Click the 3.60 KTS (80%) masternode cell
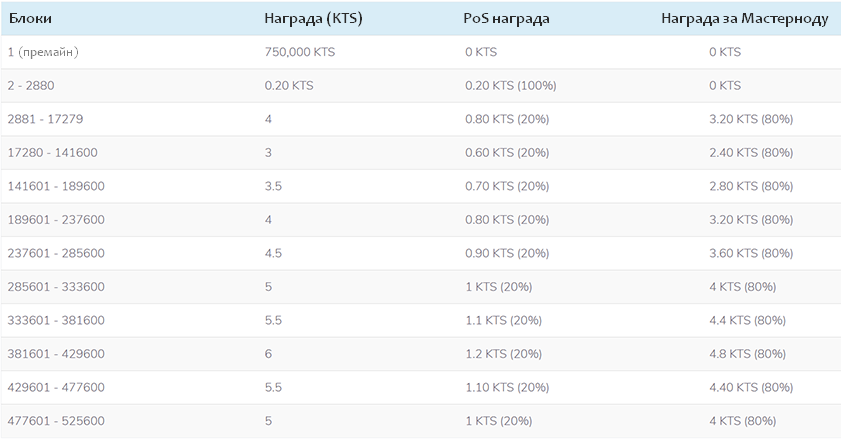This screenshot has width=841, height=440. tap(751, 253)
